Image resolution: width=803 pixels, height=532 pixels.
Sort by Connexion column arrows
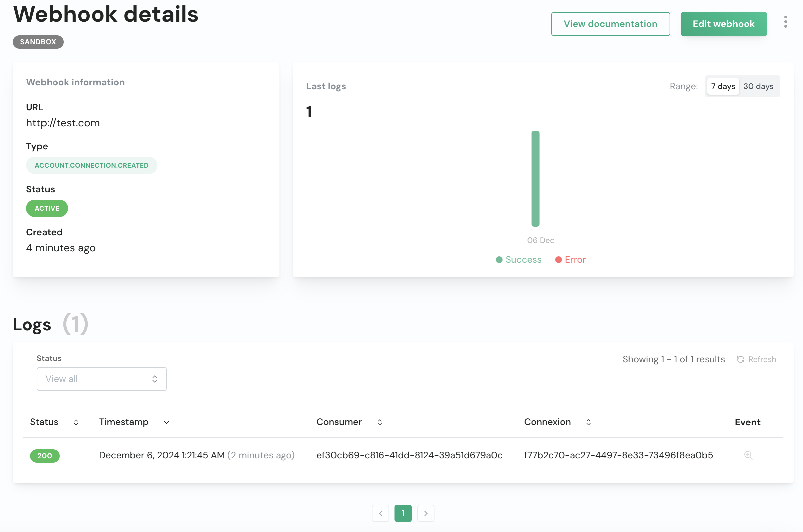tap(588, 422)
